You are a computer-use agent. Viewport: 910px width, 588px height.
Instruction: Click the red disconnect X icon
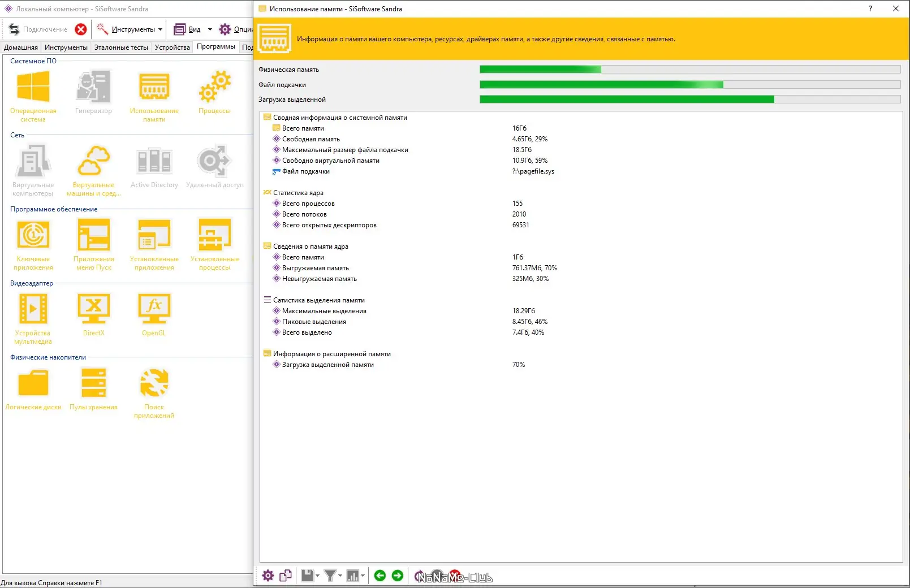click(81, 29)
